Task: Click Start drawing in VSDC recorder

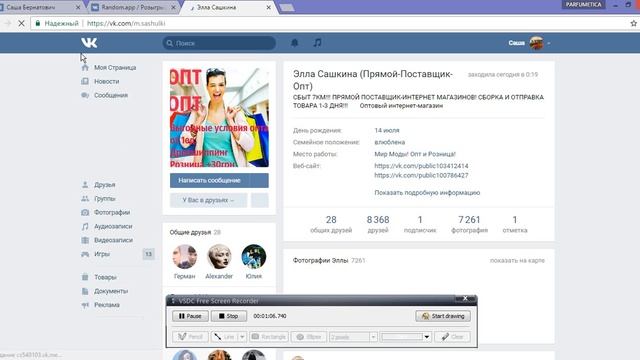Action: pos(443,316)
